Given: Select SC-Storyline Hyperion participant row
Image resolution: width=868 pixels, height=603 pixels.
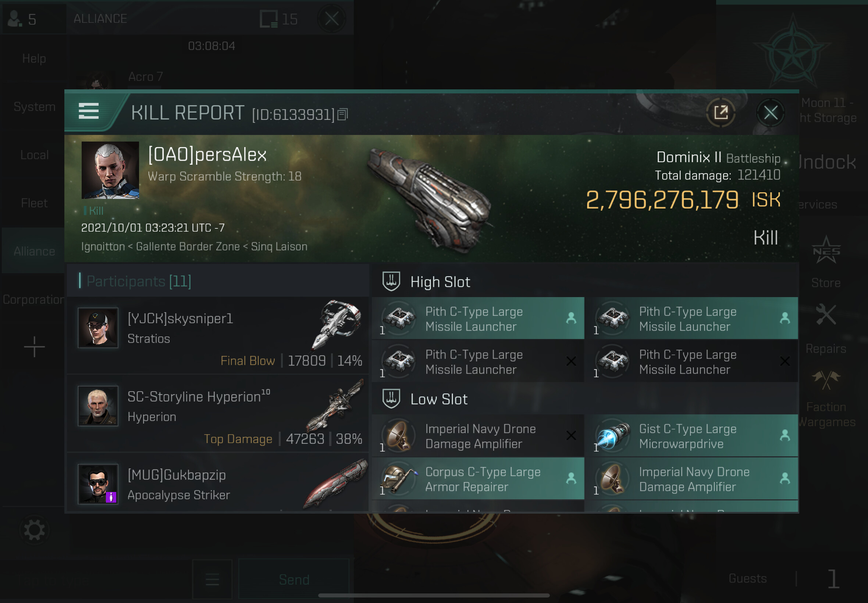Looking at the screenshot, I should click(x=218, y=414).
